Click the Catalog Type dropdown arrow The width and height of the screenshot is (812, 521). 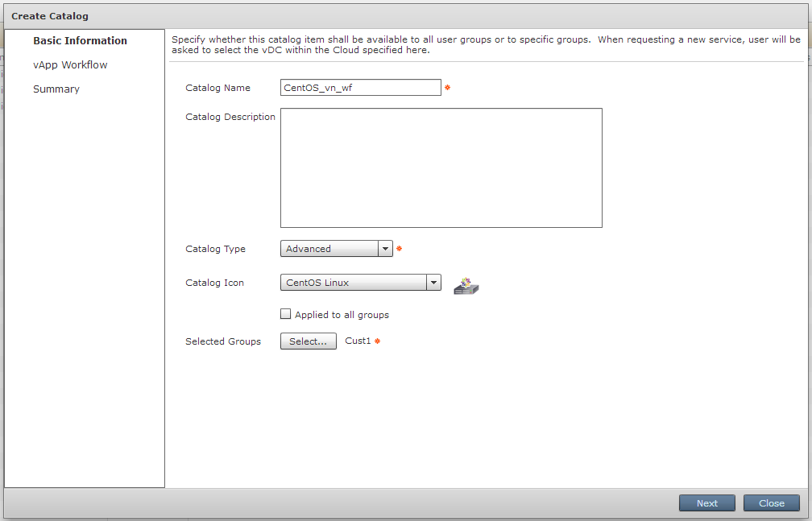tap(385, 248)
